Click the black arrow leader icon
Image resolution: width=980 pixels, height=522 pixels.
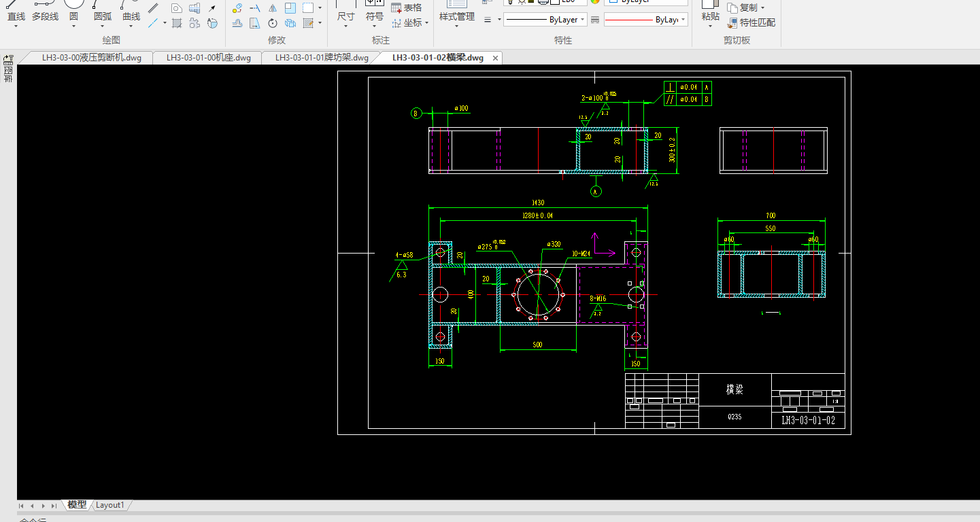pos(212,8)
